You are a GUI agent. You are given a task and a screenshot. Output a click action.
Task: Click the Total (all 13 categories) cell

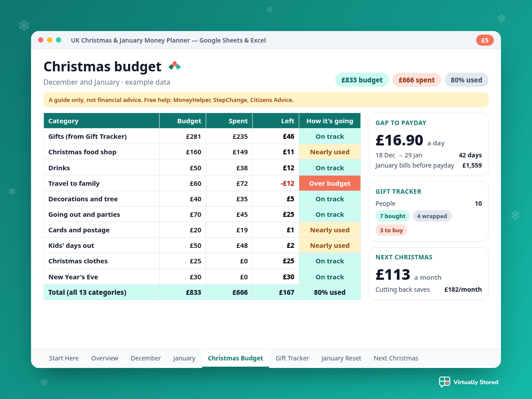[x=102, y=292]
